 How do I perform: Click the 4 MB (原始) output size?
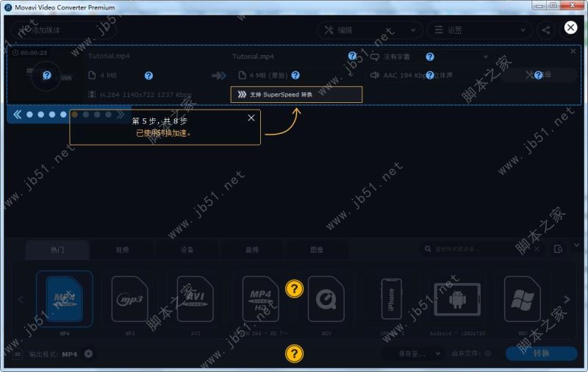pos(268,76)
